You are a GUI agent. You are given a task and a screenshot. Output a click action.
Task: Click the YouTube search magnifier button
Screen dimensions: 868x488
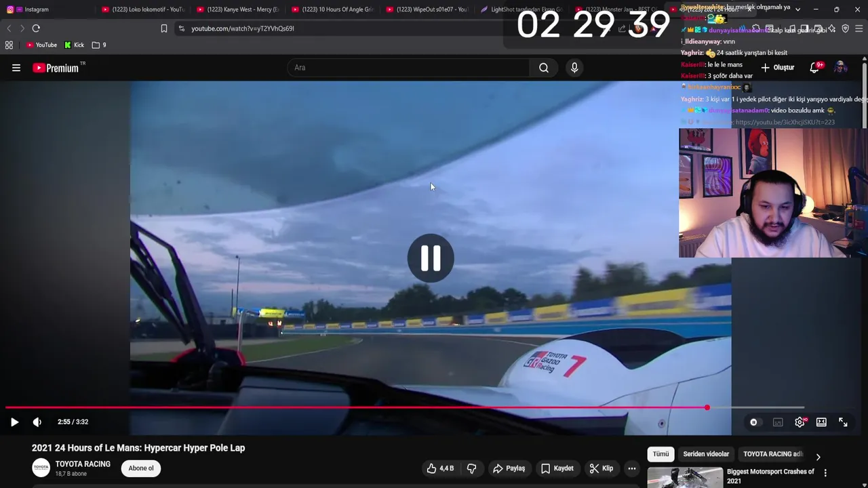(544, 68)
